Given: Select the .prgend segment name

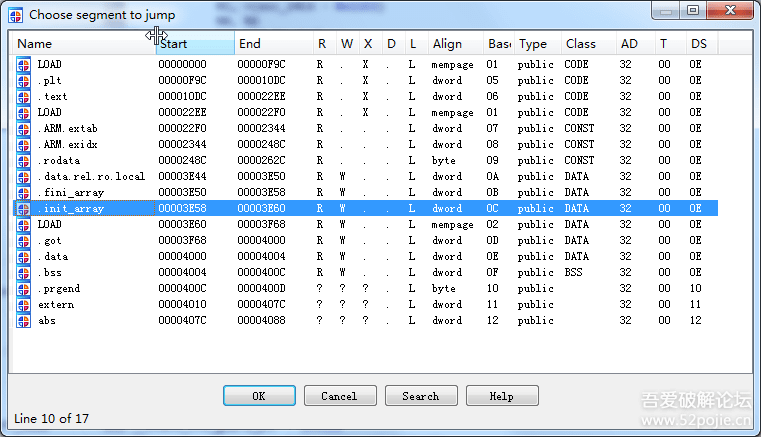Looking at the screenshot, I should point(59,289).
